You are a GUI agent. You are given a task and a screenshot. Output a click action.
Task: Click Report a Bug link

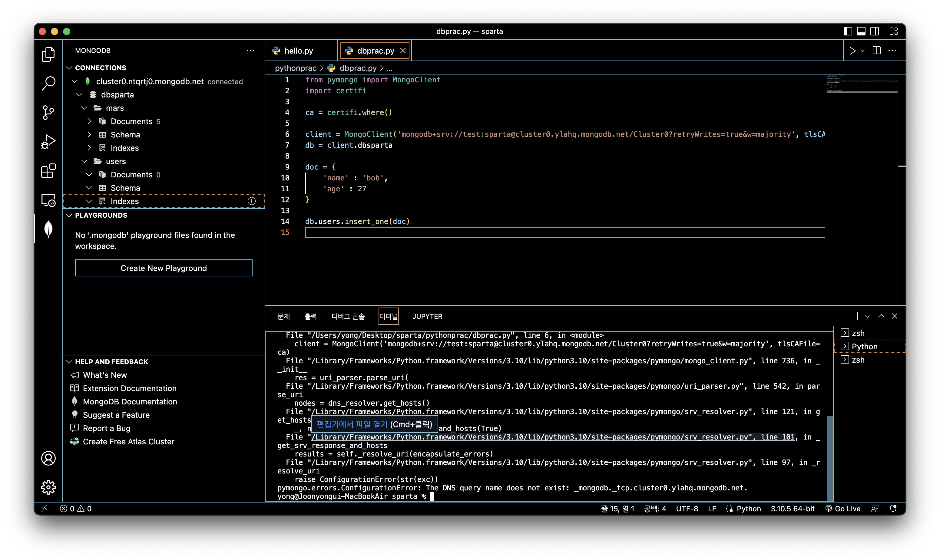point(107,428)
